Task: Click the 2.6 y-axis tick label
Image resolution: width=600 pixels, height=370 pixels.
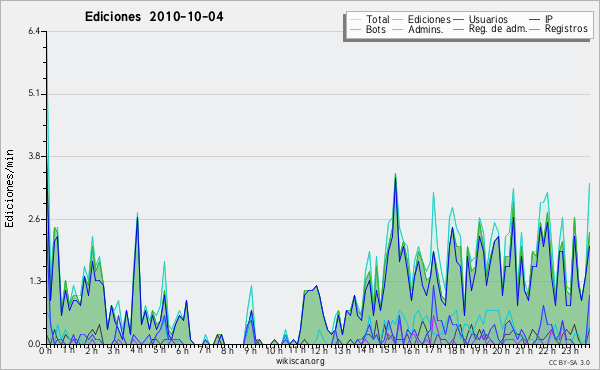Action: point(34,219)
